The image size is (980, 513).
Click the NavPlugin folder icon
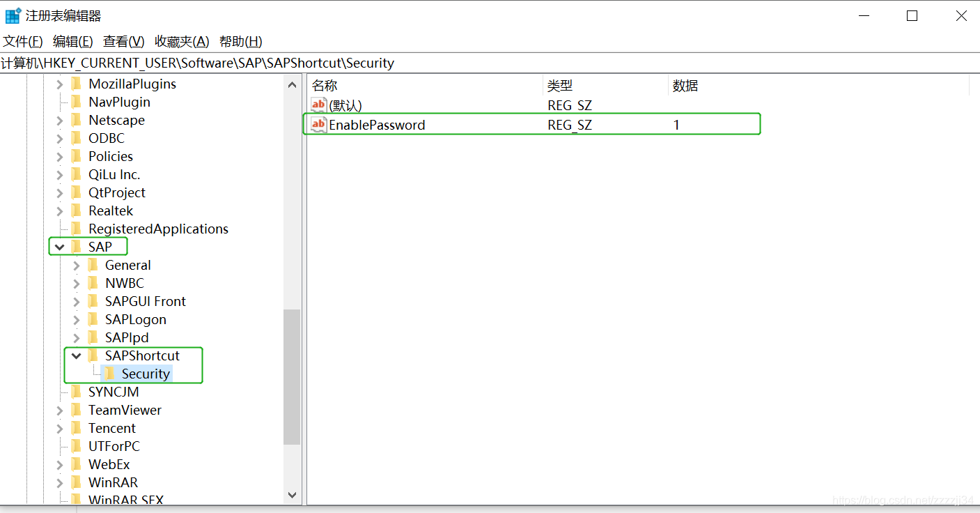(x=76, y=102)
